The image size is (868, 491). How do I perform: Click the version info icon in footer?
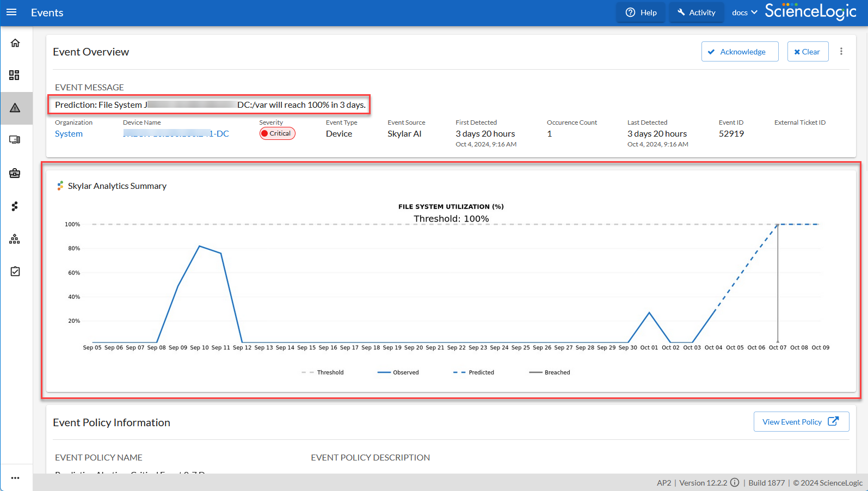coord(735,482)
